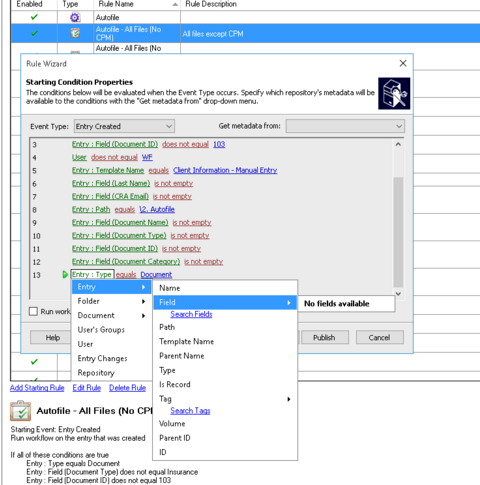Open the Event Type dropdown

(x=124, y=126)
